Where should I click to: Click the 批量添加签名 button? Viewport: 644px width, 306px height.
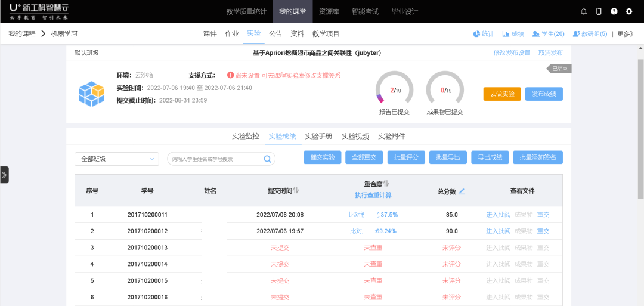[538, 157]
